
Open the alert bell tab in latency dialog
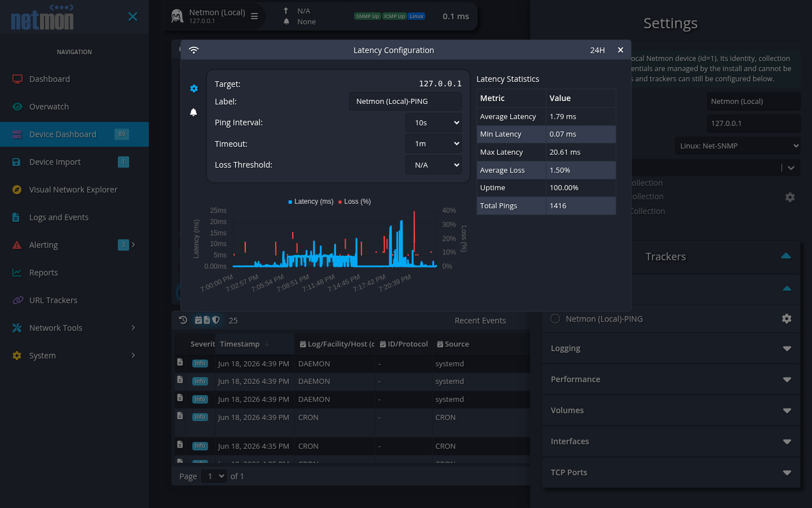tap(193, 112)
